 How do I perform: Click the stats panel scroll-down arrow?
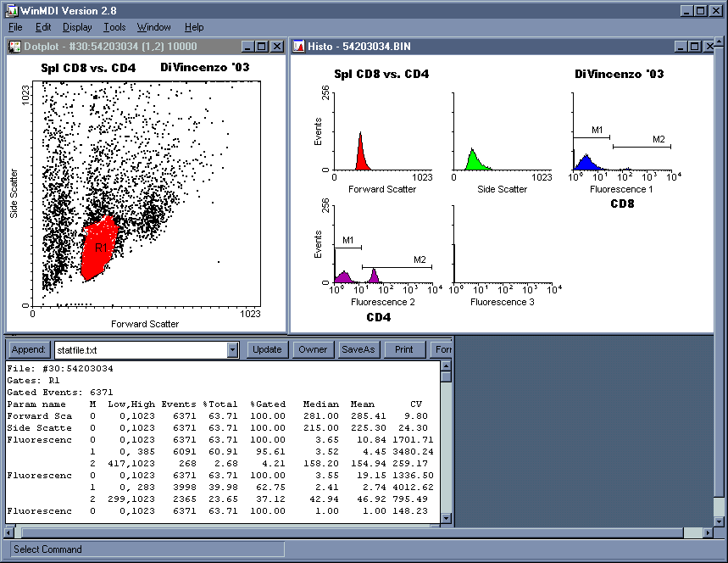446,518
